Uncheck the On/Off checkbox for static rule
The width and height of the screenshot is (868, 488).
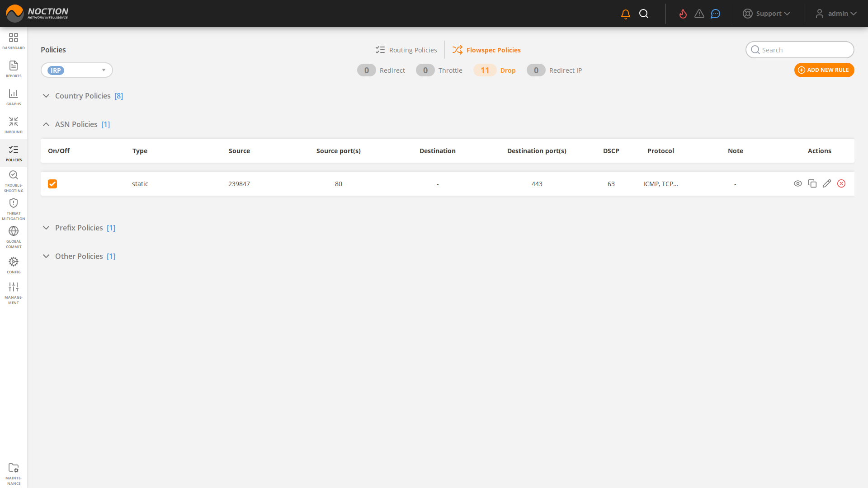[52, 184]
